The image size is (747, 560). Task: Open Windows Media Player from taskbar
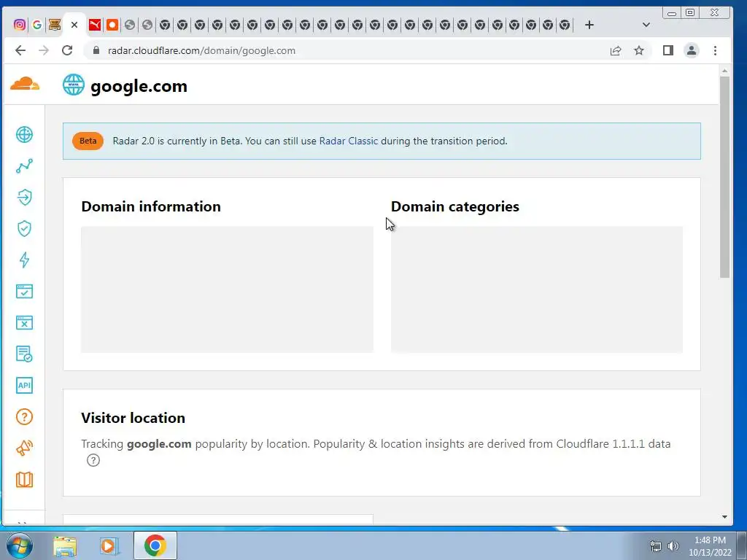(x=109, y=546)
